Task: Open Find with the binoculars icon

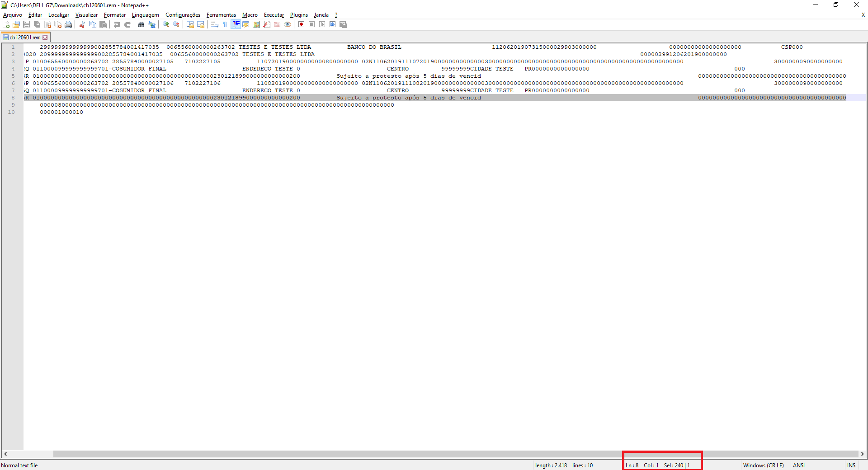Action: (142, 24)
